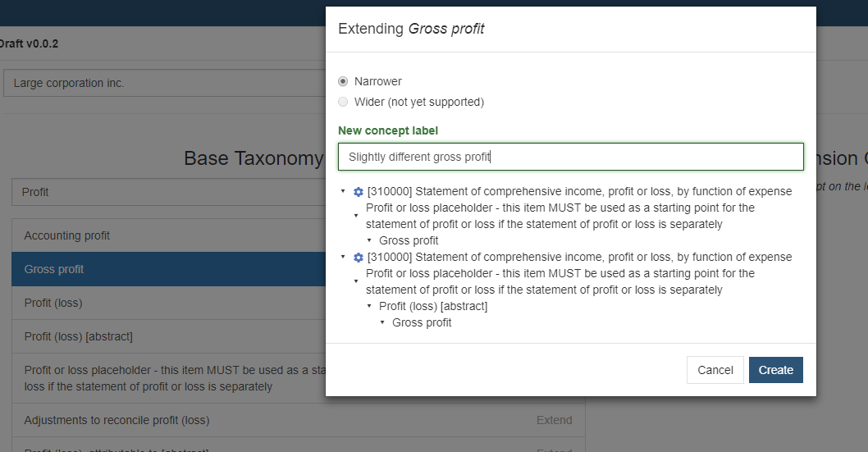Cancel the Extending Gross profit dialog
This screenshot has width=868, height=452.
coord(715,370)
